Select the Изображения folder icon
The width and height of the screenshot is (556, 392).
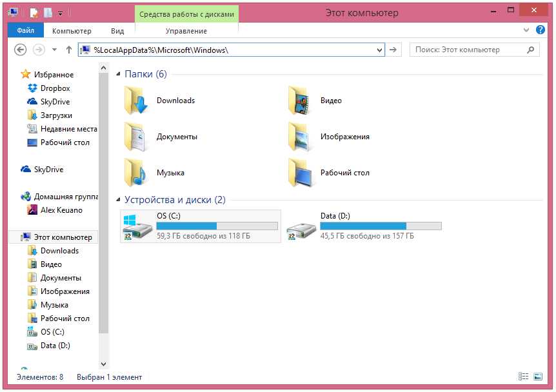(x=300, y=137)
